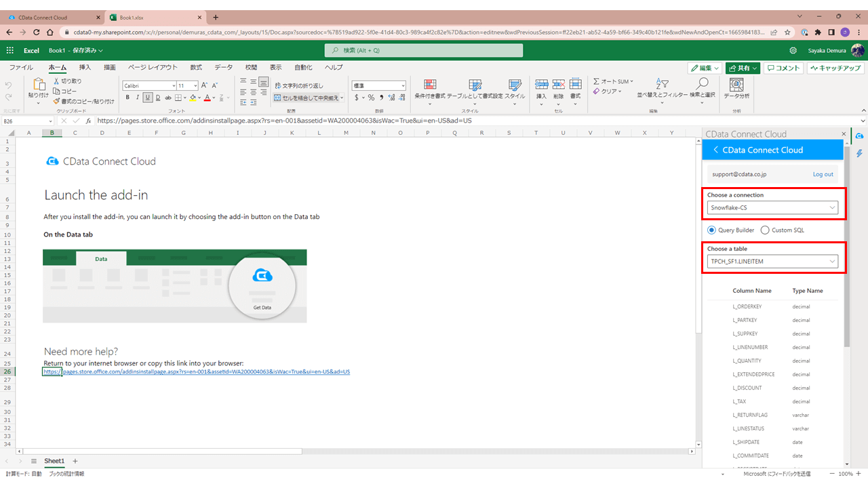The image size is (868, 488).
Task: Click the strikethrough icon in font group
Action: coord(167,98)
